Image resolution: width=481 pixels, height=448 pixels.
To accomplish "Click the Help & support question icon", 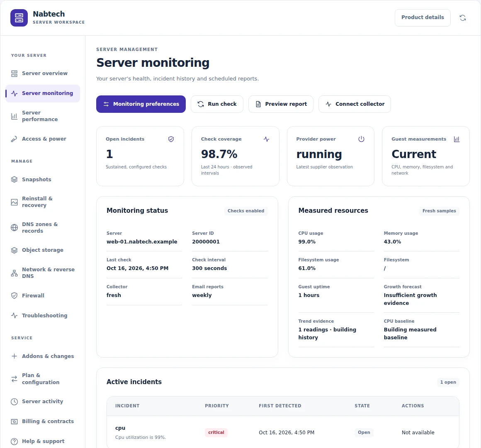I will pyautogui.click(x=15, y=441).
